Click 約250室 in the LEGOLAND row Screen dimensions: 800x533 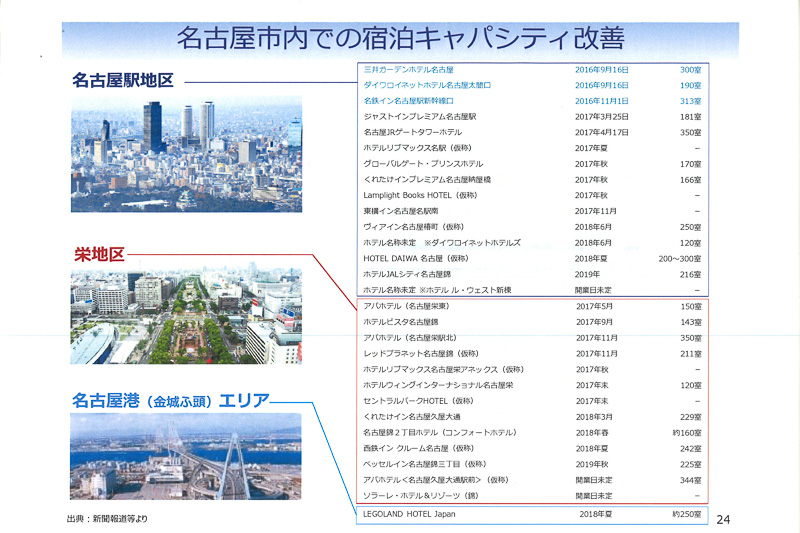[687, 515]
